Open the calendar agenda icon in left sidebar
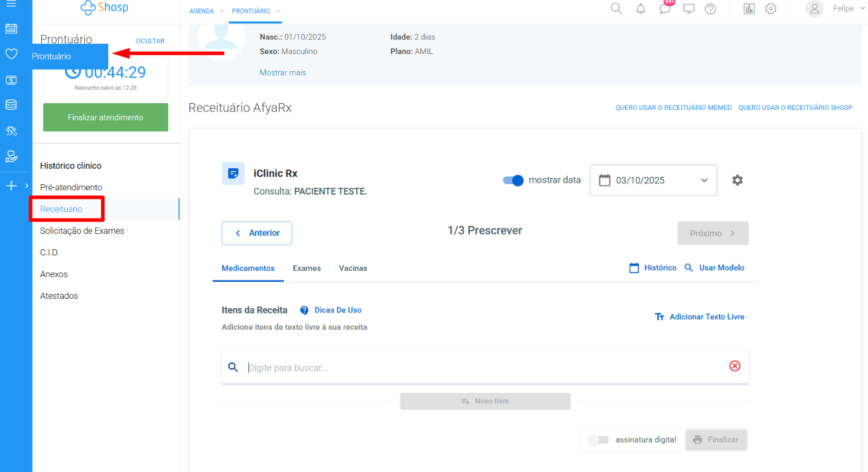 tap(11, 29)
